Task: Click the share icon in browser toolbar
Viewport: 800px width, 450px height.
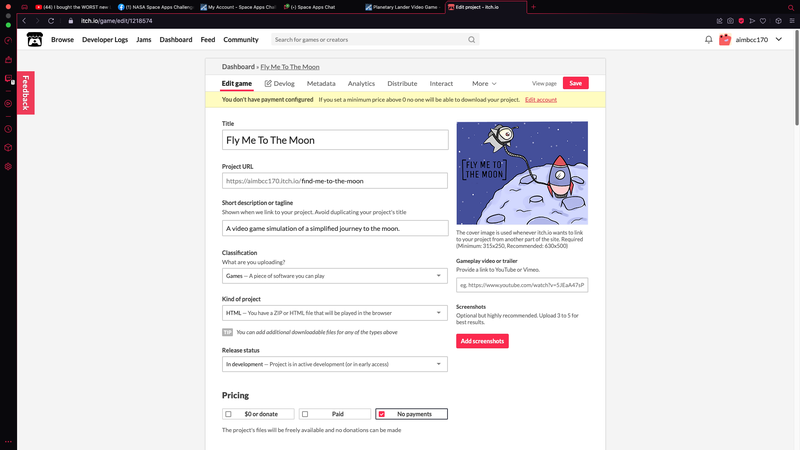Action: coord(719,21)
